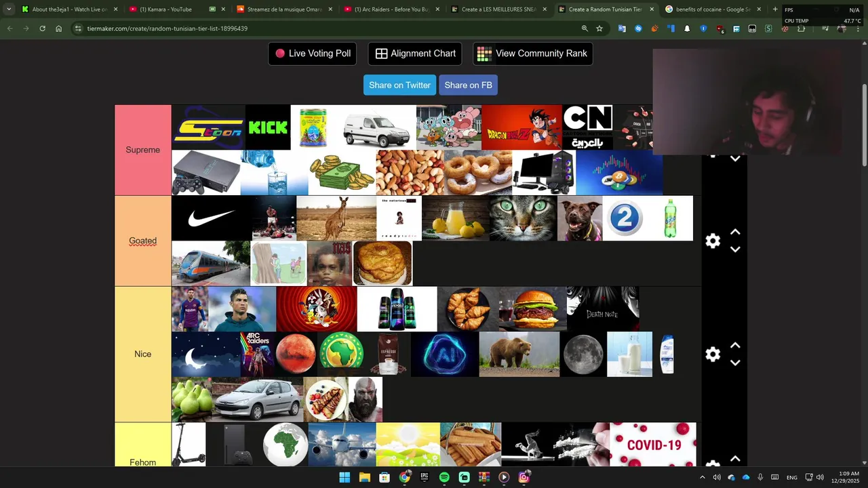868x488 pixels.
Task: Select the Fehom tier label
Action: pyautogui.click(x=143, y=462)
